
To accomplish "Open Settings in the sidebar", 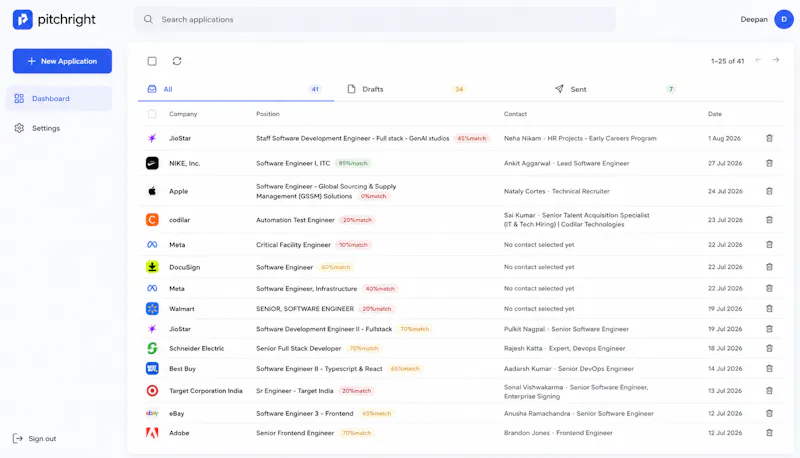I will (59, 128).
